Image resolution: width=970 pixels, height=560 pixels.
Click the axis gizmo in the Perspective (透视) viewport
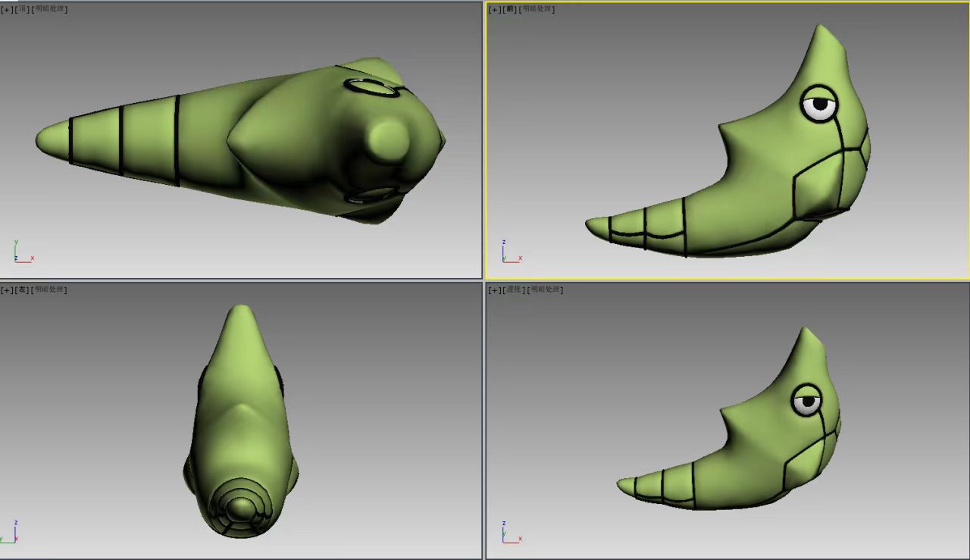(512, 532)
